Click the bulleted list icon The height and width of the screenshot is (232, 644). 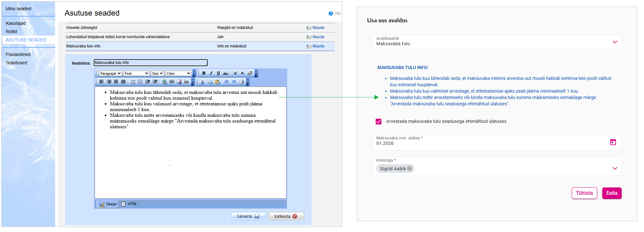tap(133, 82)
